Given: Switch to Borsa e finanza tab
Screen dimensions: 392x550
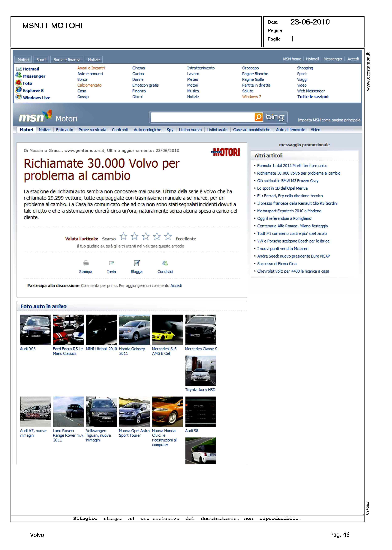Looking at the screenshot, I should pos(67,60).
